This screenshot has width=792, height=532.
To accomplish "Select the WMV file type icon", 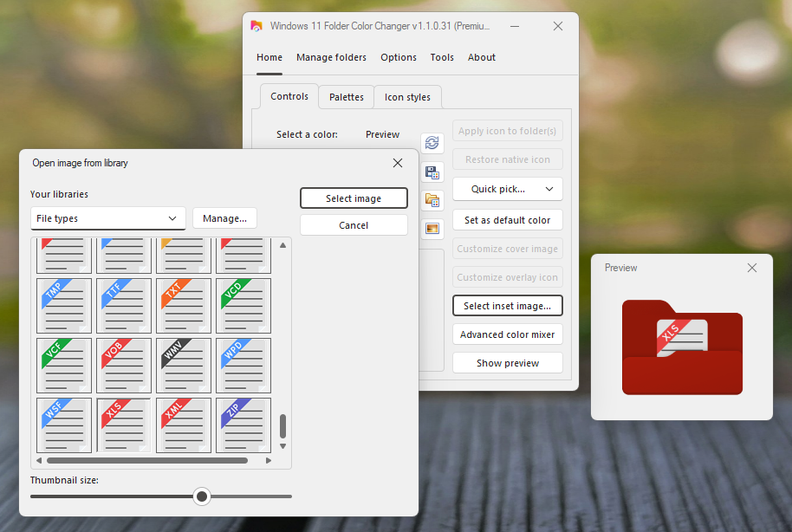I will tap(184, 366).
